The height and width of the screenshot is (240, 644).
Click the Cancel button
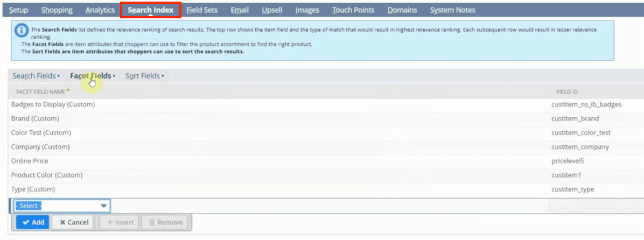[x=74, y=222]
